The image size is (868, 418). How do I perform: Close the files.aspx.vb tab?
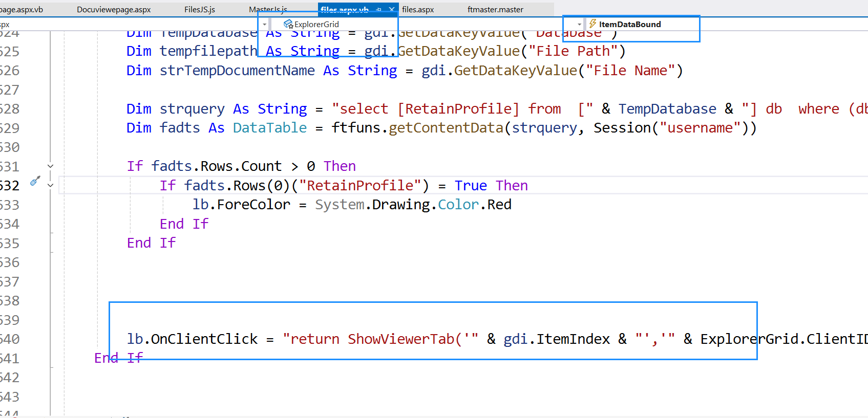coord(391,10)
